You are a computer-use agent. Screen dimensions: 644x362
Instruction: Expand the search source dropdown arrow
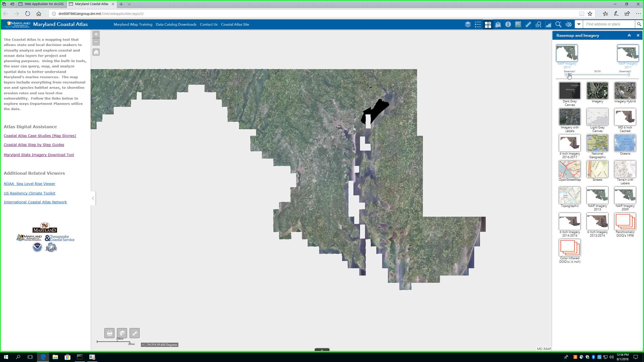click(x=579, y=24)
